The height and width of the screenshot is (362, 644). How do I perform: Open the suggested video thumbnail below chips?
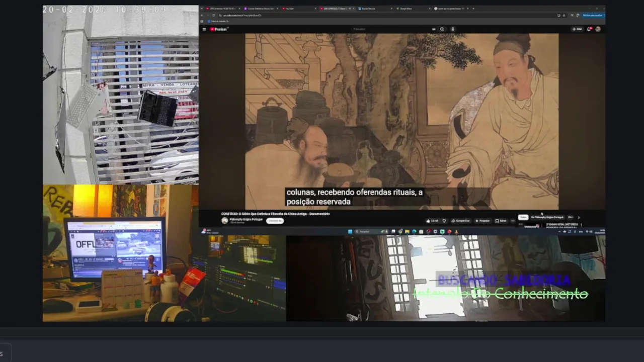[532, 225]
